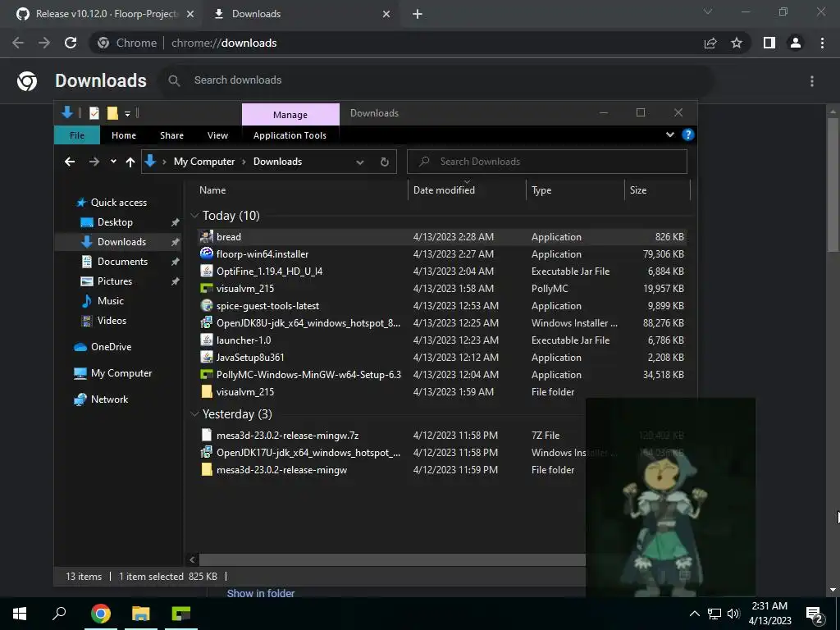Select the mesa3d-23.0.2-release-mingw folder icon

pos(206,470)
